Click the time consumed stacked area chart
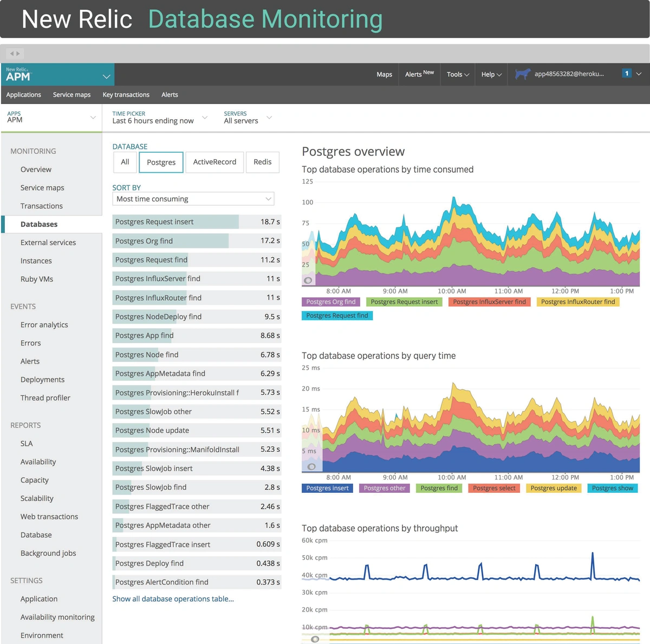Viewport: 650px width, 644px height. (x=471, y=242)
